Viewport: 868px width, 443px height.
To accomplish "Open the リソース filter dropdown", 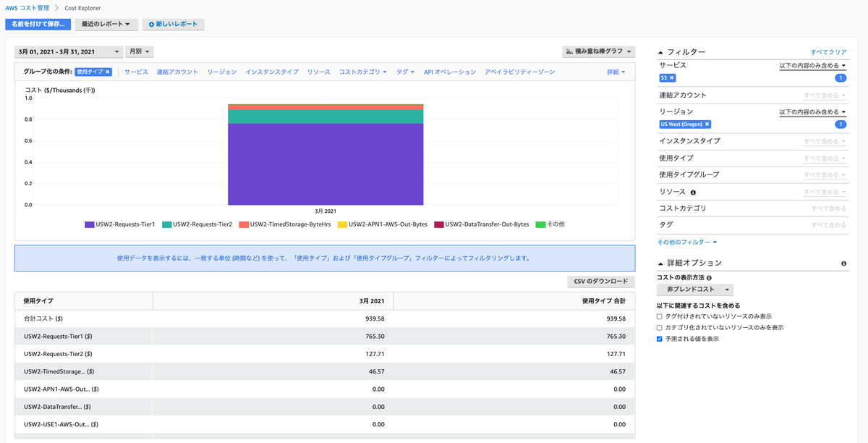I will [825, 192].
